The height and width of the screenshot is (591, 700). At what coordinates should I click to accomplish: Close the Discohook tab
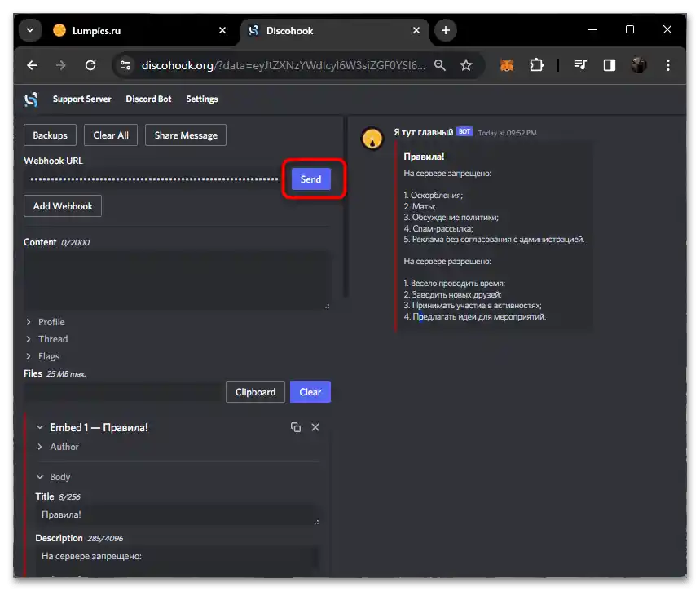[x=416, y=30]
